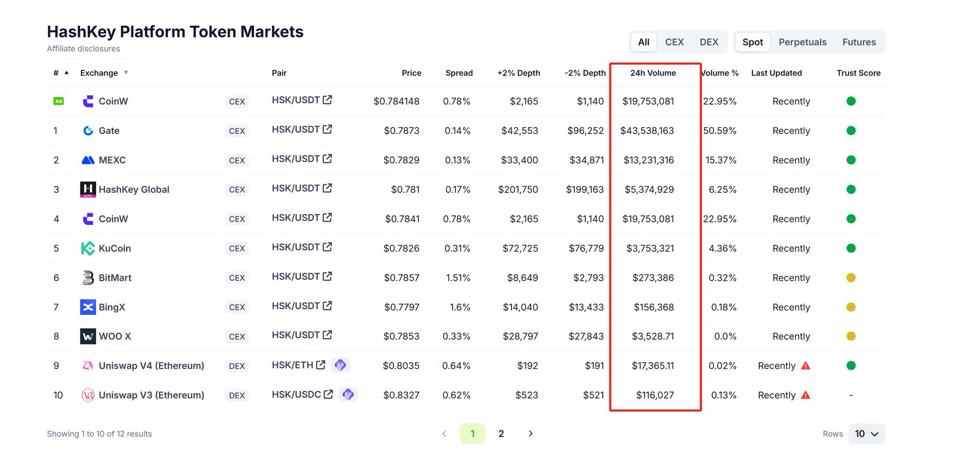The height and width of the screenshot is (465, 980).
Task: Click the DEX tag in Uniswap V3 row
Action: 237,396
